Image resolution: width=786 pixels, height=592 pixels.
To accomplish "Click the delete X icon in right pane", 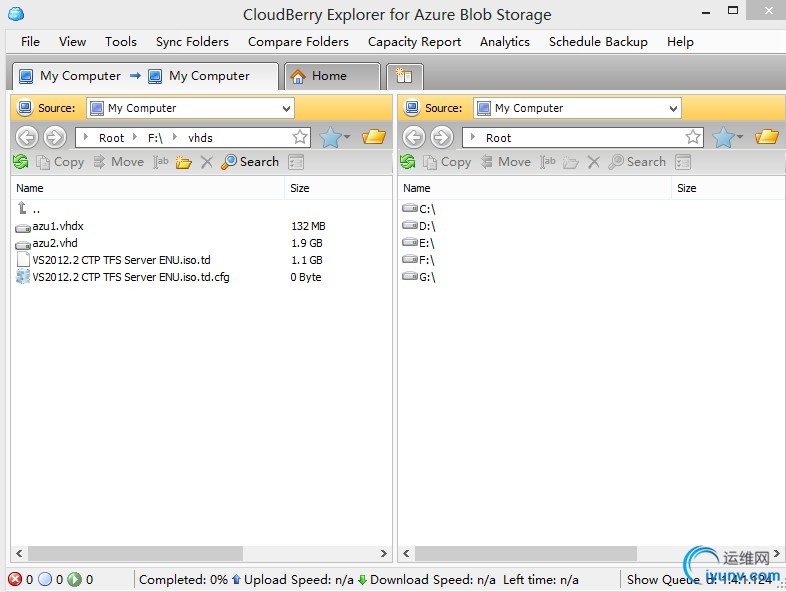I will (x=594, y=162).
